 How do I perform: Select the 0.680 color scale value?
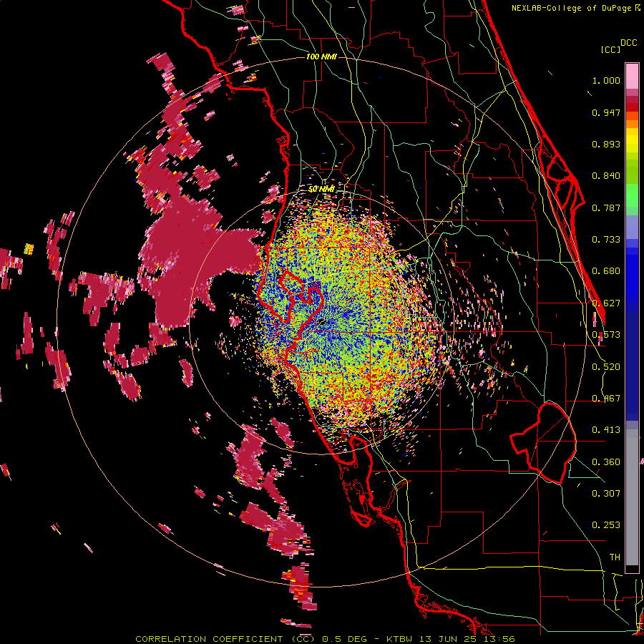(x=606, y=271)
